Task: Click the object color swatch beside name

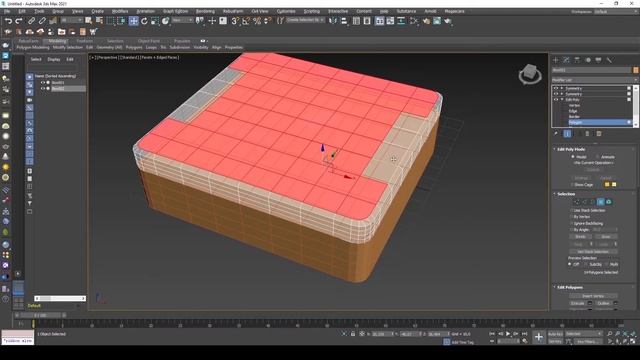Action: click(635, 70)
